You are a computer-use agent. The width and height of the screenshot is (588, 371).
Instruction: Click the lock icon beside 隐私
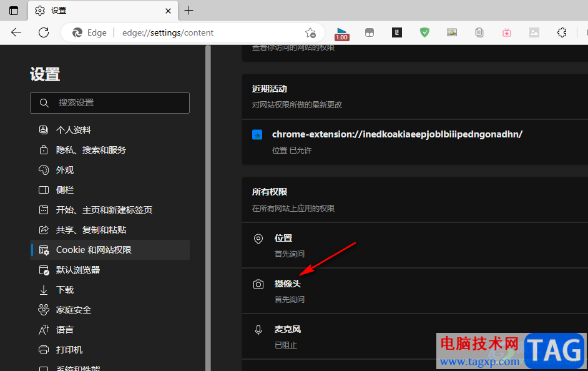(44, 150)
